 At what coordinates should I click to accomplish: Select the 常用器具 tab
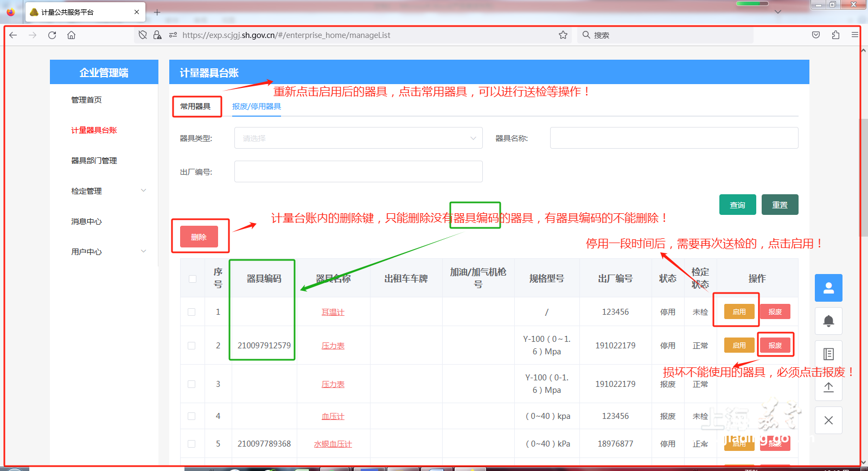(x=195, y=106)
